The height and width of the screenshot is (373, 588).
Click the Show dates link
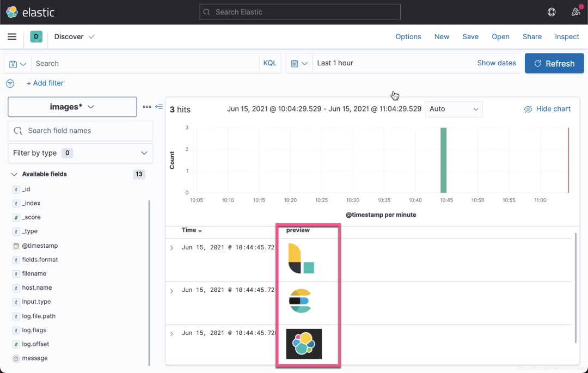click(497, 63)
